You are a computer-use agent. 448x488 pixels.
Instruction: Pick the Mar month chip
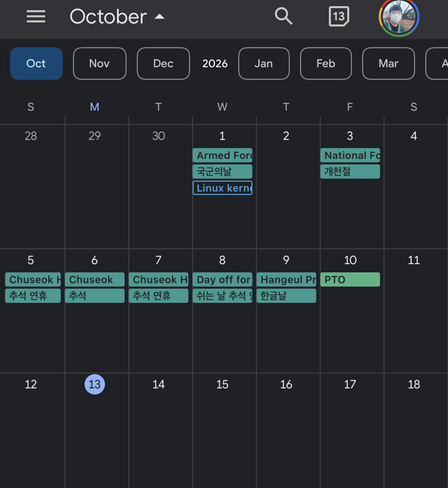tap(388, 64)
